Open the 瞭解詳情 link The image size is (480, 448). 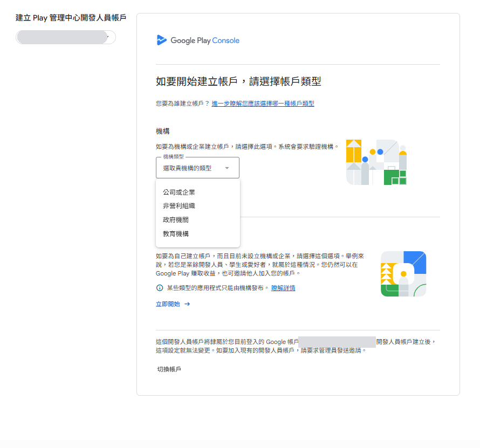283,288
